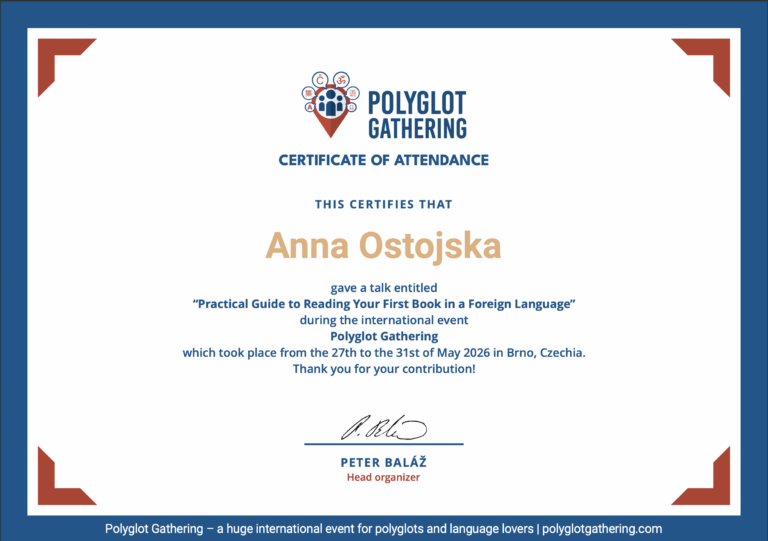Click the POLYGLOT GATHERING logo wordmark

coord(417,115)
